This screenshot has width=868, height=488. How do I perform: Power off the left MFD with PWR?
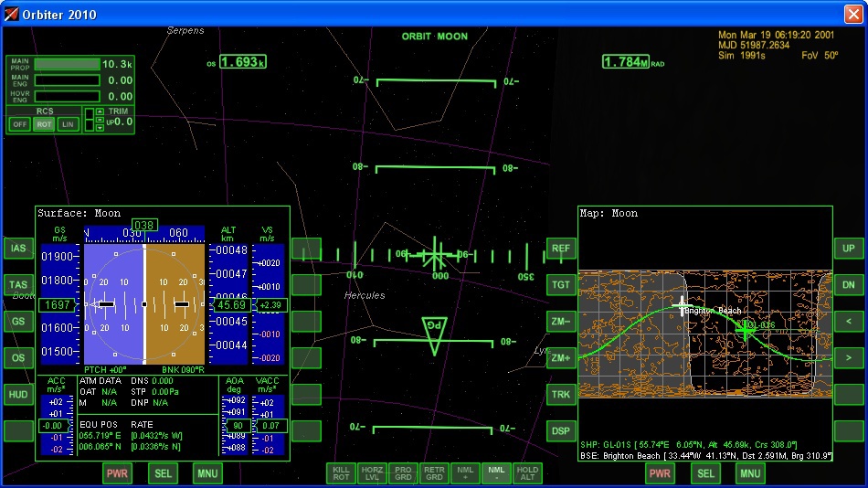tap(117, 473)
